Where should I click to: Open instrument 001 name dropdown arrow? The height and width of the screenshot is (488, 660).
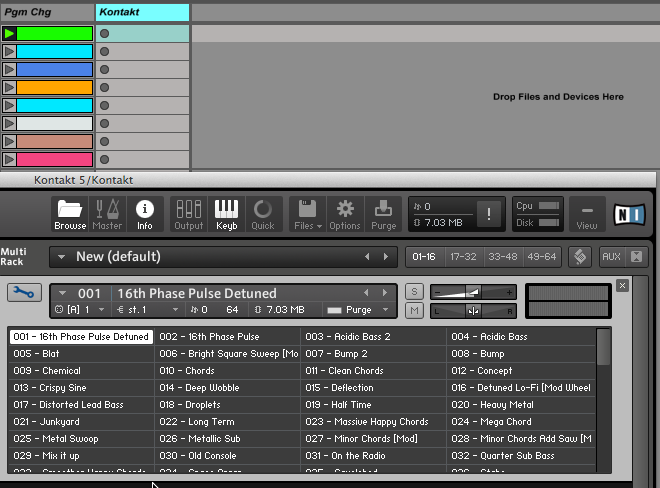point(63,293)
